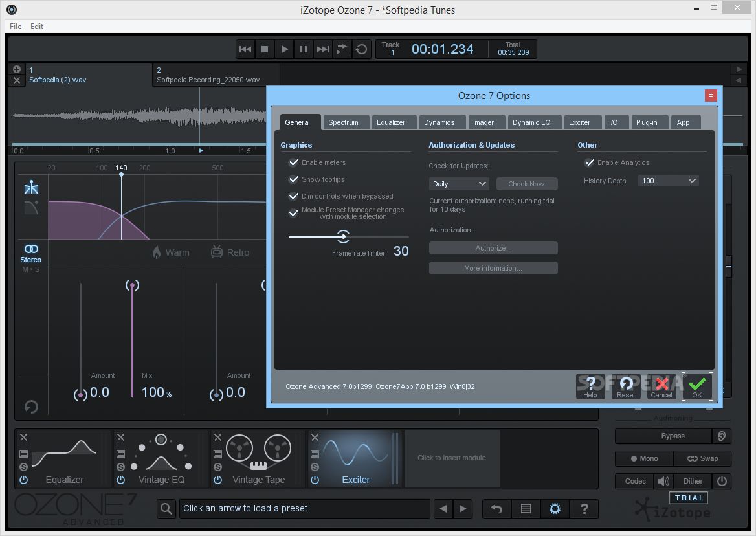Select the crossover split band icon
The image size is (756, 536).
click(x=31, y=187)
